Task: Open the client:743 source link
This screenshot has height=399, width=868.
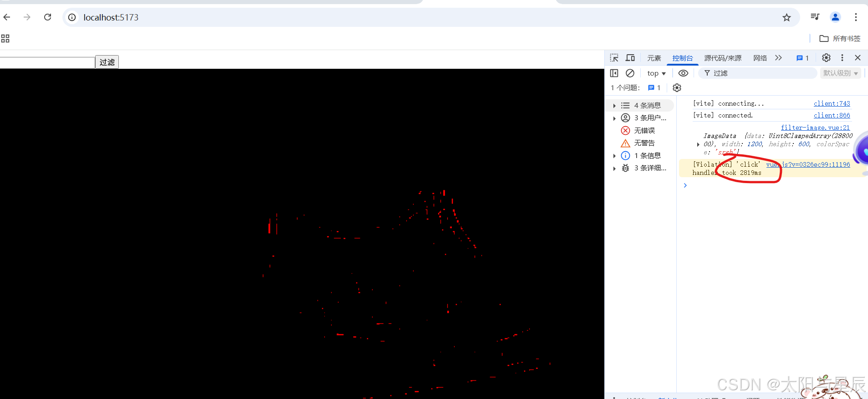Action: point(832,103)
